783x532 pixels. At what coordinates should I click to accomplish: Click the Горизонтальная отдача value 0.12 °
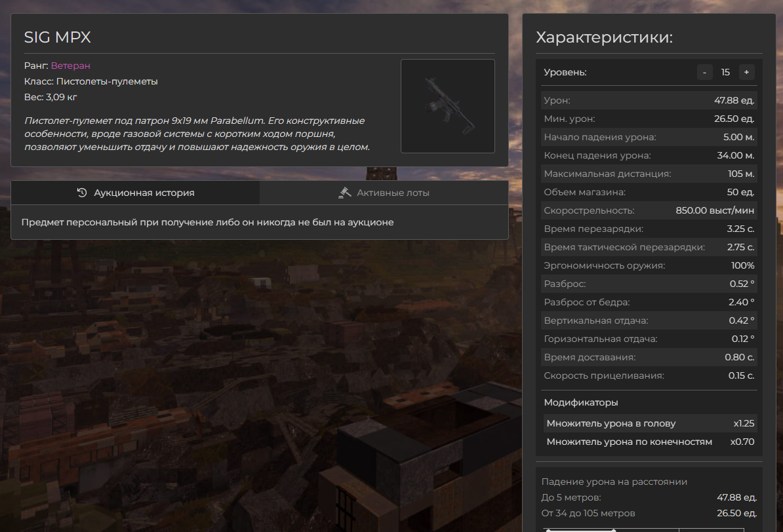[x=743, y=339]
